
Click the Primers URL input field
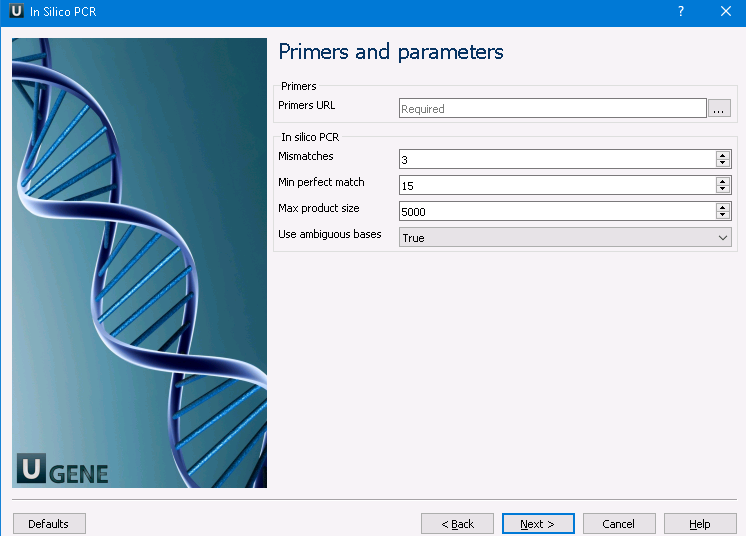pyautogui.click(x=552, y=109)
